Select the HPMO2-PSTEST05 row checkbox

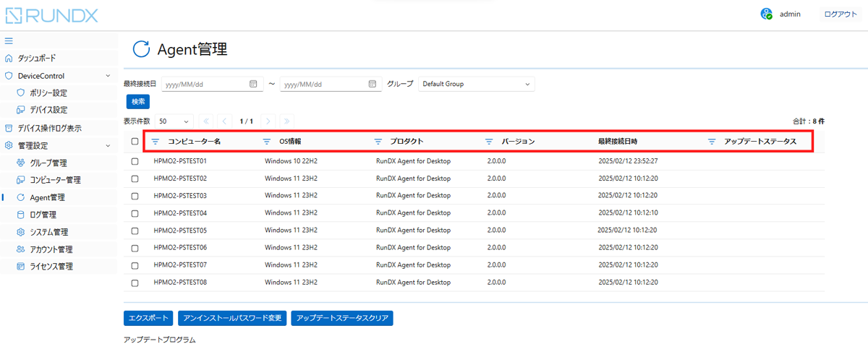pos(135,231)
